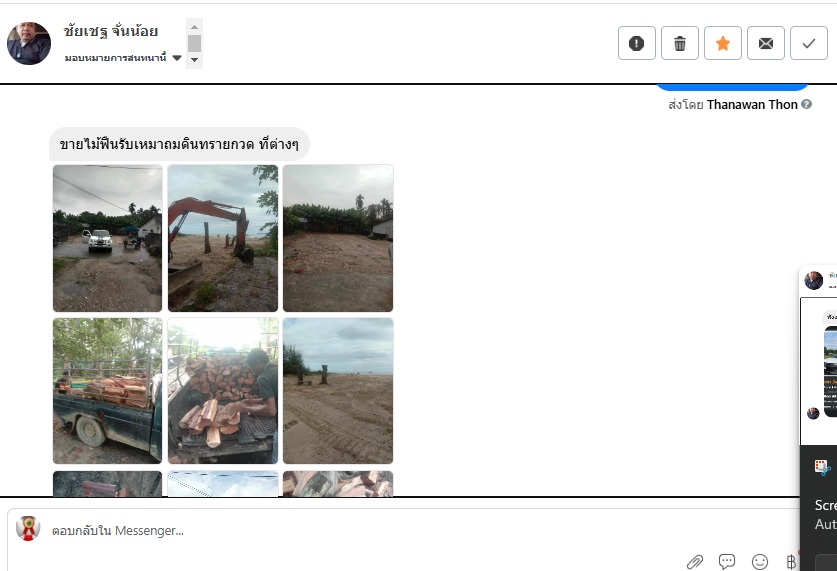Toggle the orange star follow-up flag

click(x=723, y=43)
